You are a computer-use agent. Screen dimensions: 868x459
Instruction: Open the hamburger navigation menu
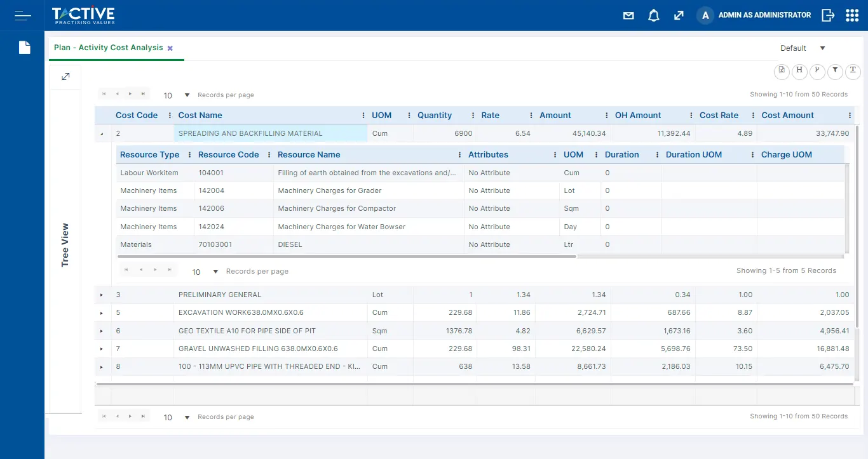pos(22,15)
